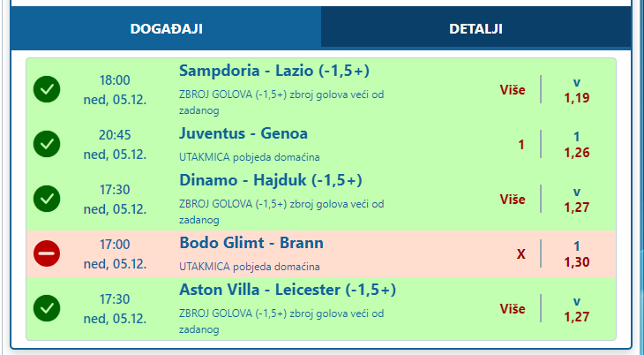Click the 18:00 time of Sampdoria match
The width and height of the screenshot is (644, 355).
115,80
